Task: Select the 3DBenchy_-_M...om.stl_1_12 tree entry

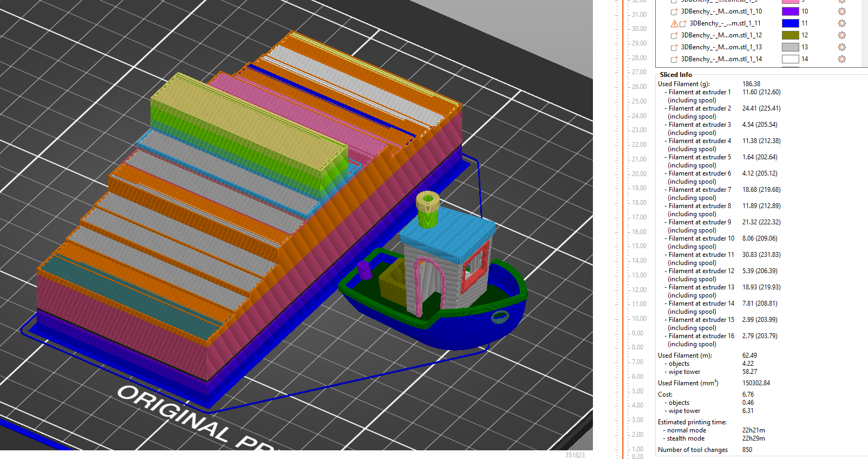Action: pyautogui.click(x=721, y=35)
